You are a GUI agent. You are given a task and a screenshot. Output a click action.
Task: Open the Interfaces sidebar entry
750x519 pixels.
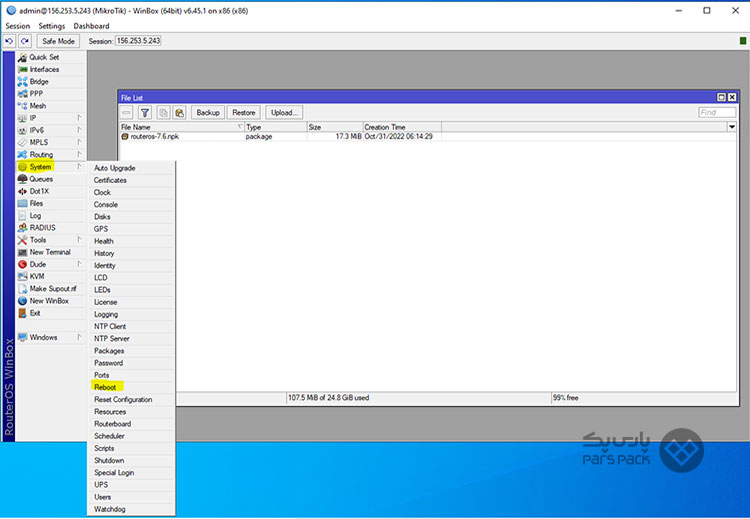[x=51, y=69]
